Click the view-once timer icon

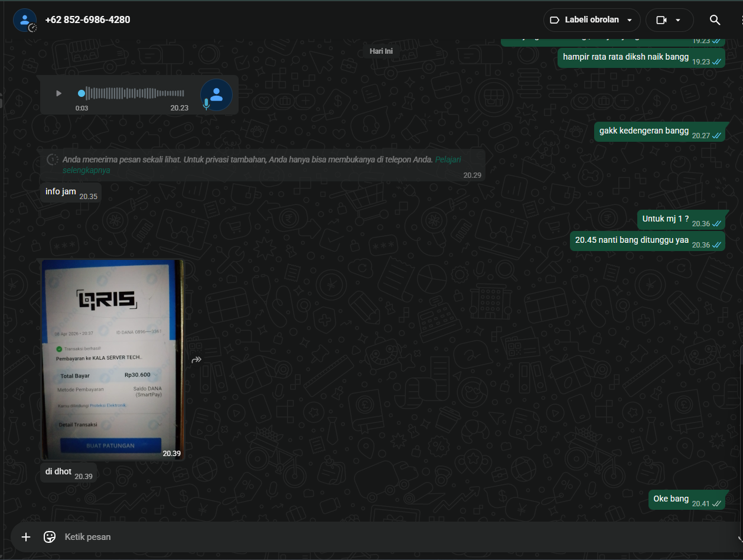pos(52,159)
